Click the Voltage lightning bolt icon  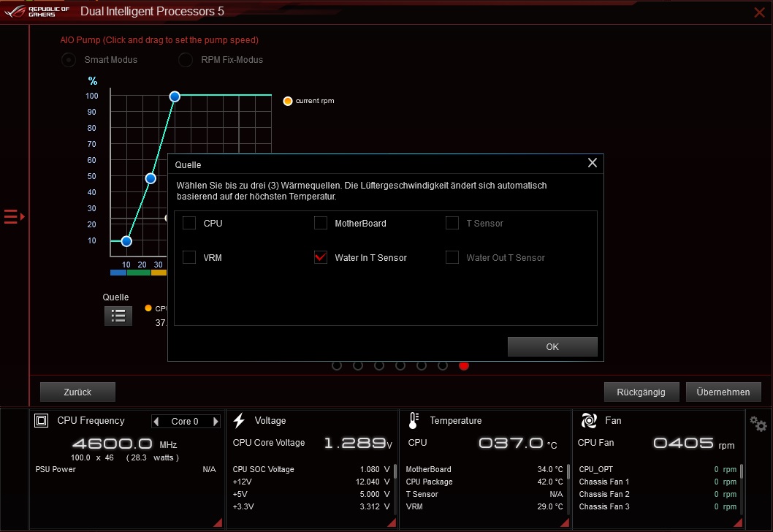(239, 421)
